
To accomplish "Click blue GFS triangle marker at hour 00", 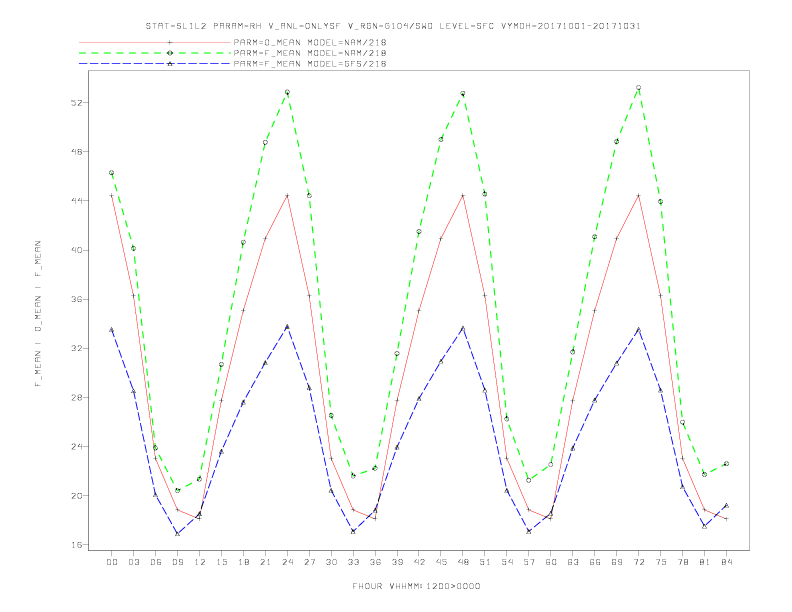I will [x=112, y=329].
